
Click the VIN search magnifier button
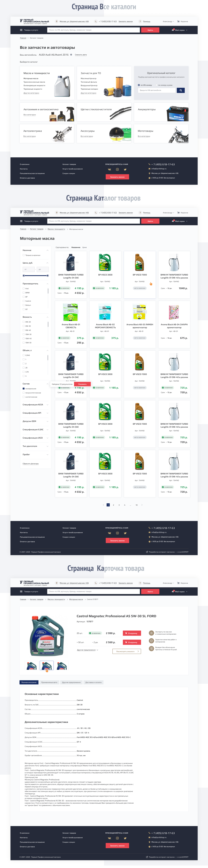click(181, 90)
